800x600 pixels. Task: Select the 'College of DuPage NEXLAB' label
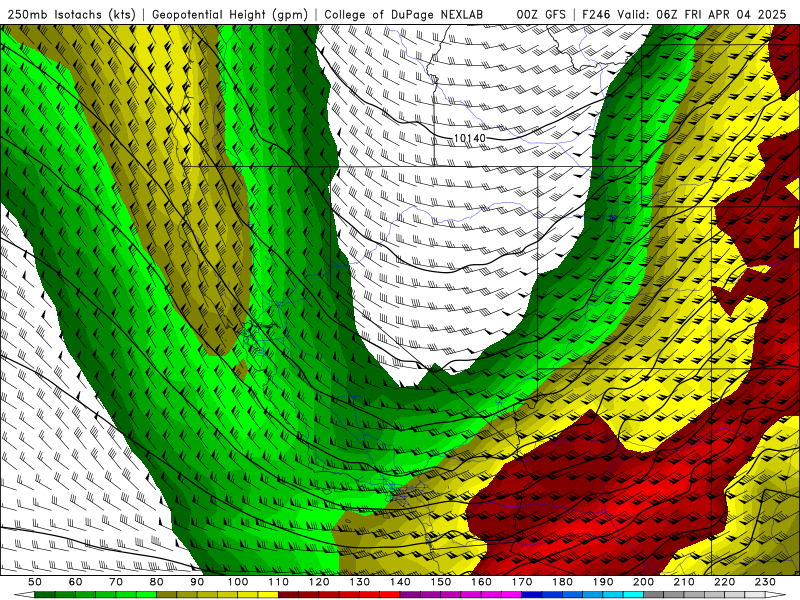pos(404,15)
